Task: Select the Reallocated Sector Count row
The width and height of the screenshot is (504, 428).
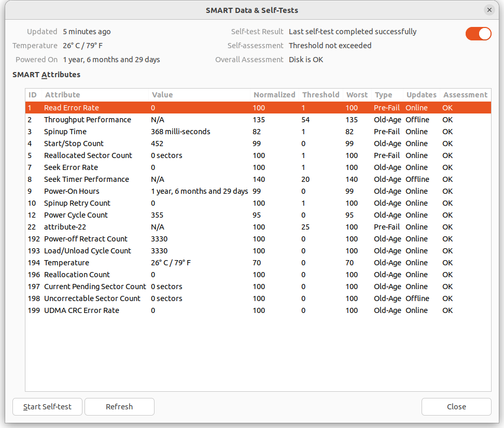Action: pos(88,155)
